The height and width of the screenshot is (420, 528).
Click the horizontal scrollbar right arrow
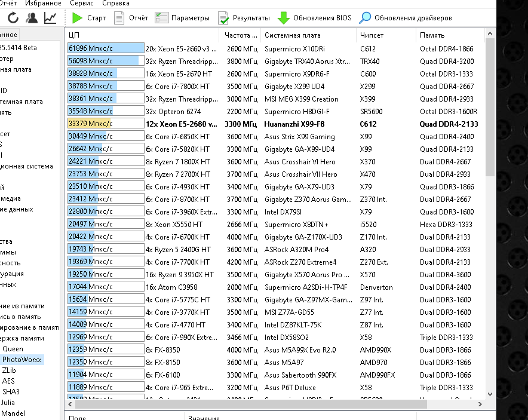[480, 404]
